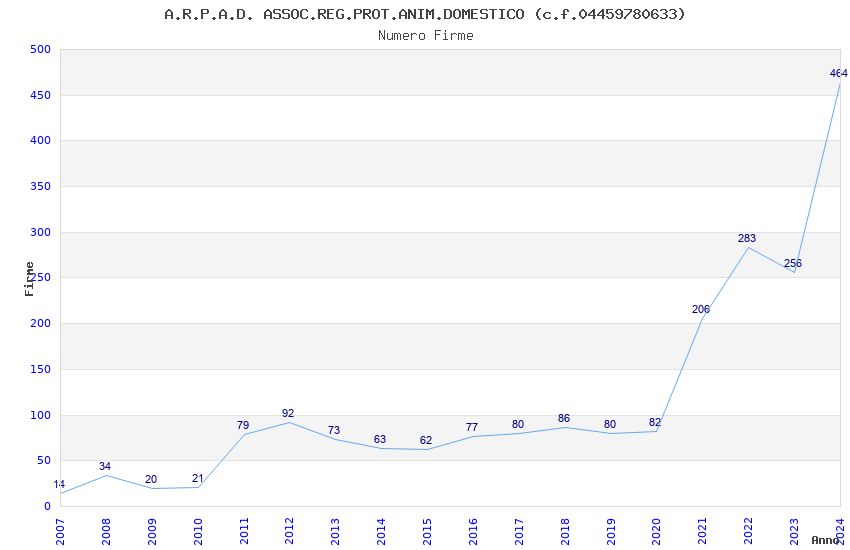
Task: Click the data label 73 for 2013
Action: (x=334, y=430)
